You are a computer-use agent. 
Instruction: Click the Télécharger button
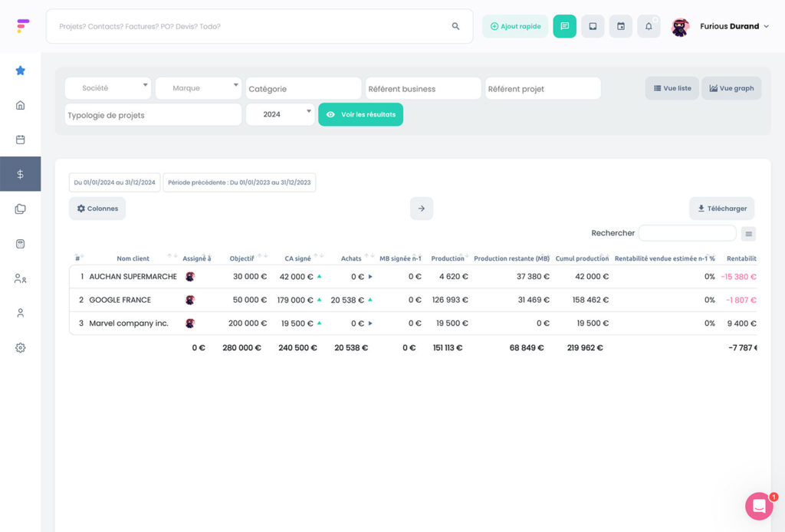pyautogui.click(x=721, y=209)
